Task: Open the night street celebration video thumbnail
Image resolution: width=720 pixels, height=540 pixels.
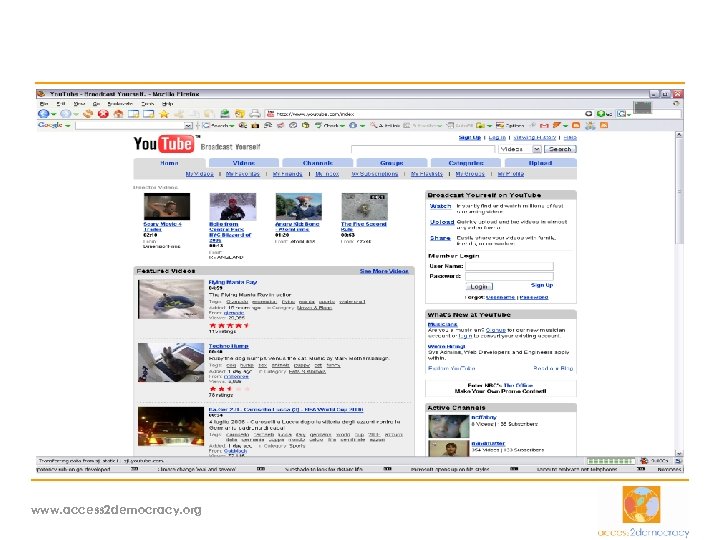Action: click(x=171, y=427)
